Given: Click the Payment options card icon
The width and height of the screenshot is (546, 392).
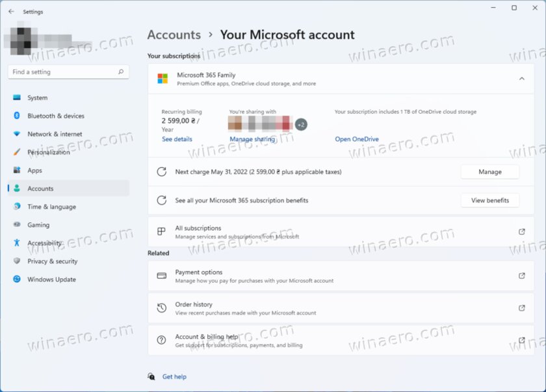Looking at the screenshot, I should [162, 276].
